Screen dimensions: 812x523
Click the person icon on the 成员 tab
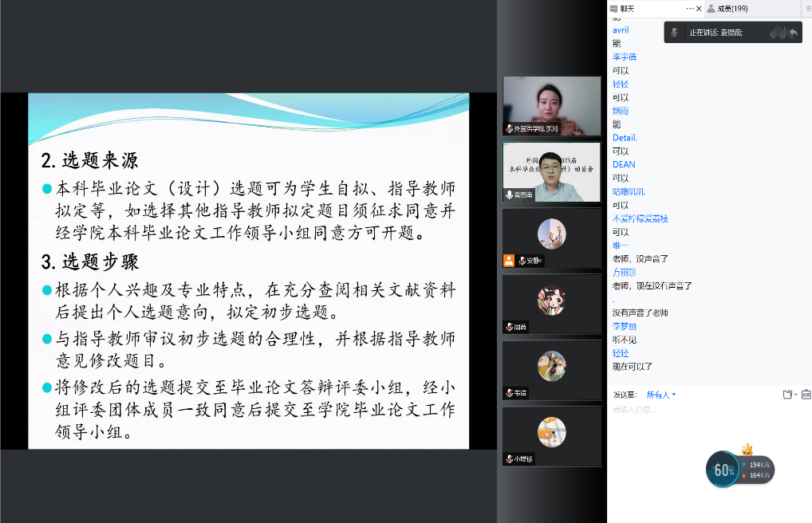711,8
